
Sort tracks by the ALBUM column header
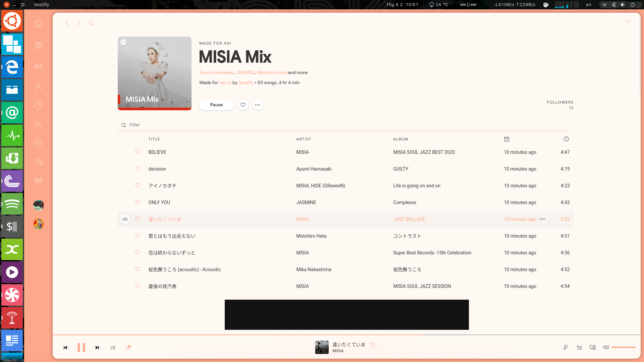[x=400, y=139]
